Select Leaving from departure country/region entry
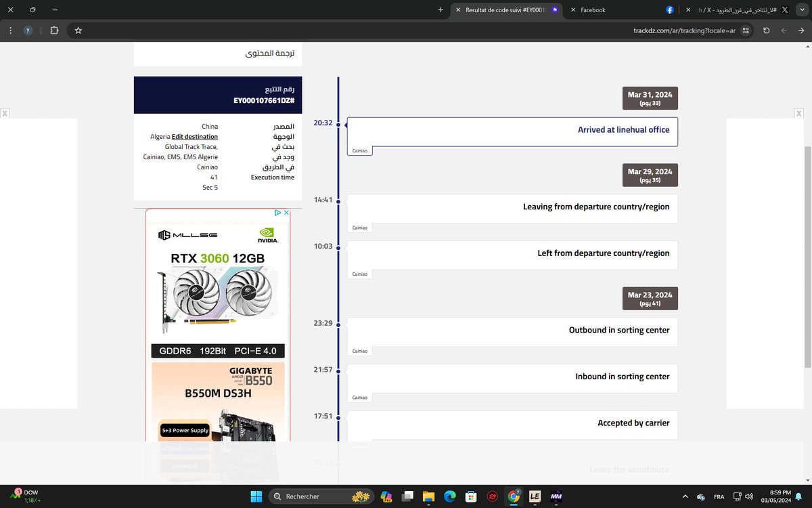 tap(512, 209)
